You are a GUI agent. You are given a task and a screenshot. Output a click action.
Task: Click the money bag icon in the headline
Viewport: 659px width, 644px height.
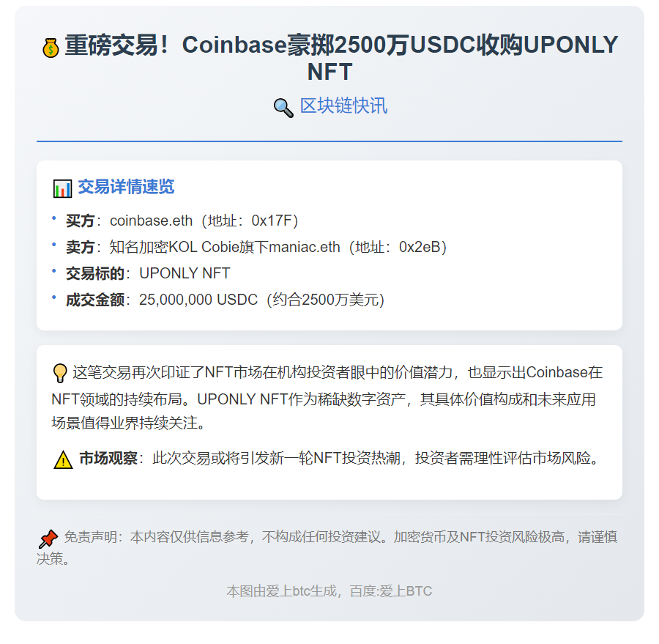pos(51,48)
